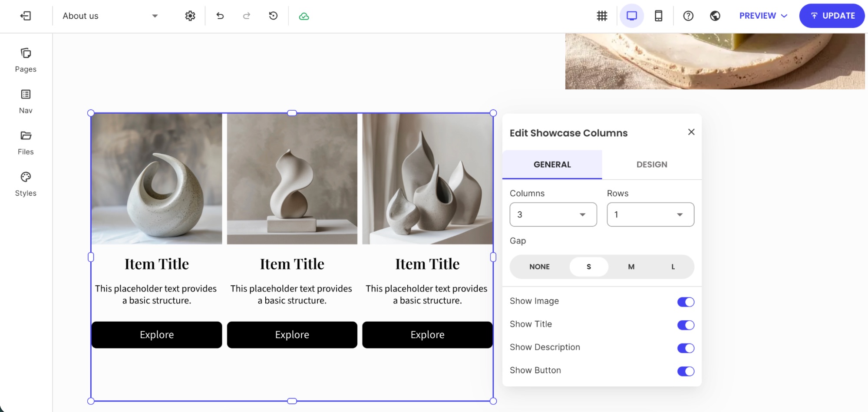The width and height of the screenshot is (868, 412).
Task: Click the left middle resize handle
Action: [x=91, y=257]
